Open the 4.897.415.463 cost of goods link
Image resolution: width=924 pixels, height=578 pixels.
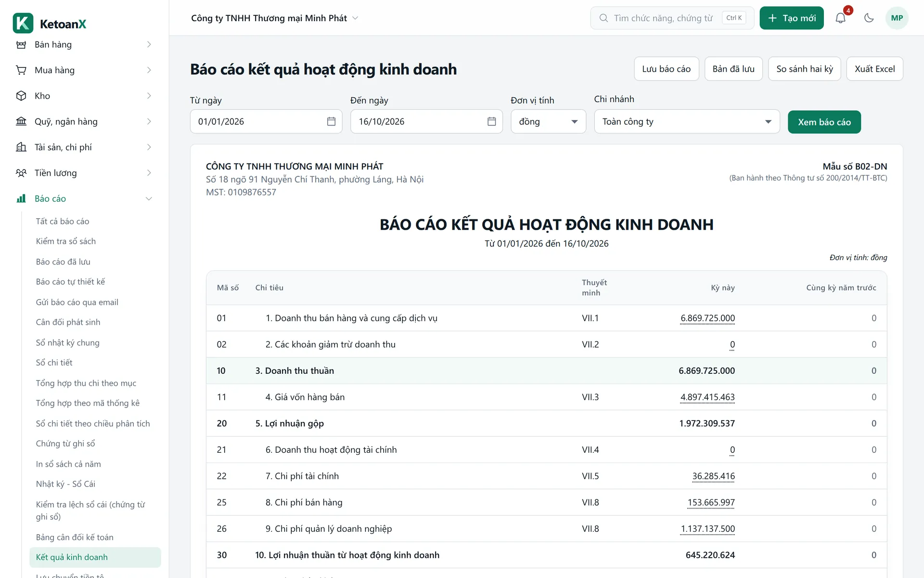[x=707, y=397]
